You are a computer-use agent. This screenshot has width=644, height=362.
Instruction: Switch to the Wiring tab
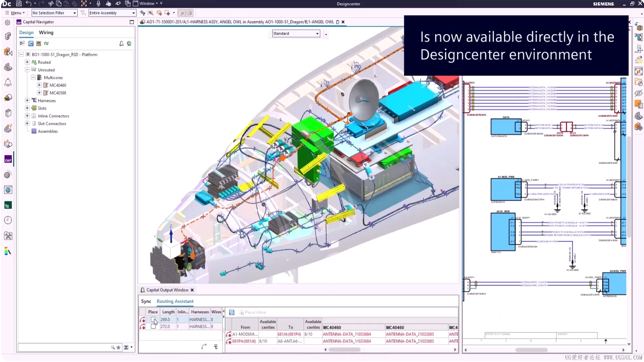coord(46,33)
